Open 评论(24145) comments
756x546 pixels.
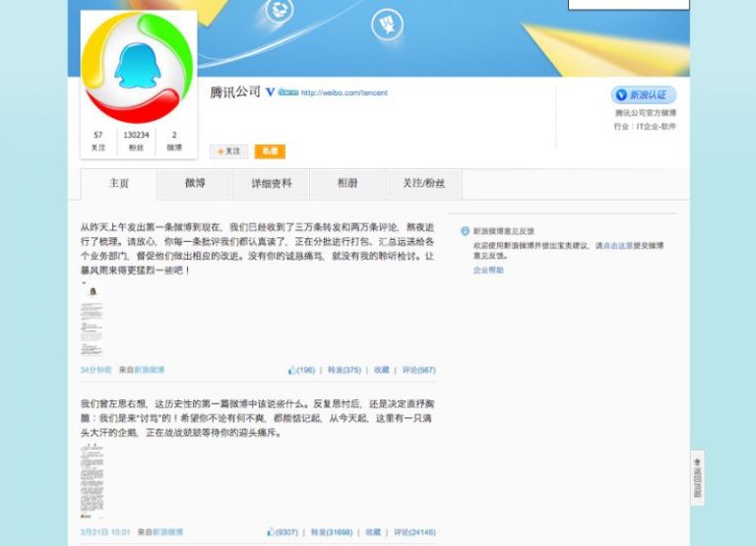pos(414,532)
